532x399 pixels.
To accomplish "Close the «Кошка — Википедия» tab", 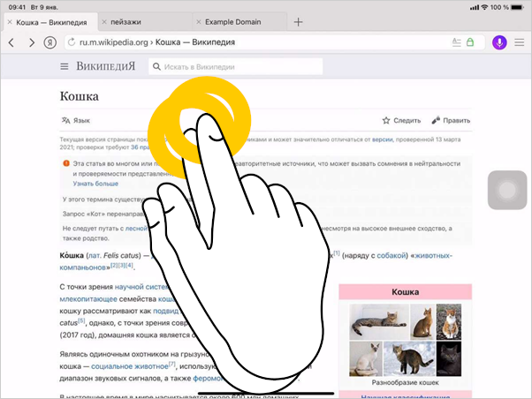I will point(9,21).
